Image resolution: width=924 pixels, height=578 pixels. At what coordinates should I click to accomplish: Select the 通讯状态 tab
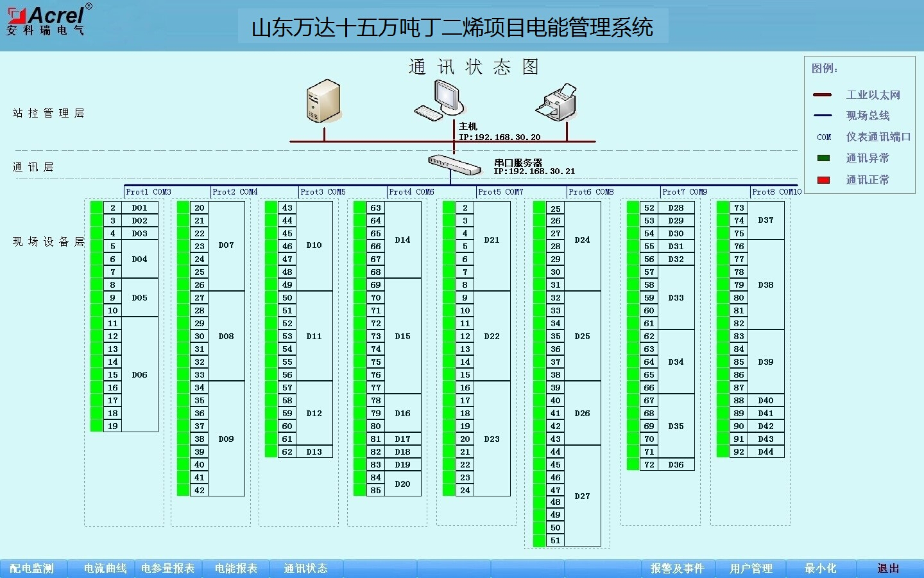click(x=305, y=568)
